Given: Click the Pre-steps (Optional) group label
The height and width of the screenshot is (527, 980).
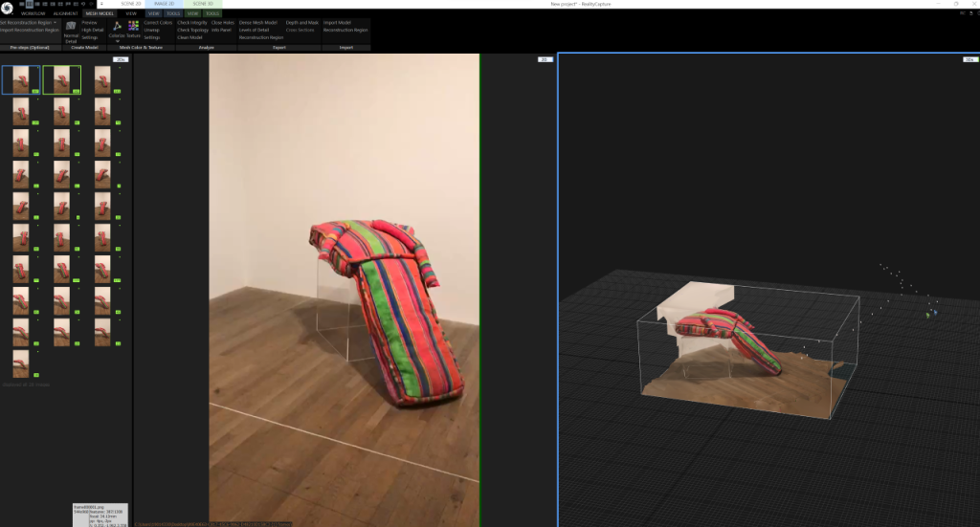Looking at the screenshot, I should point(30,48).
